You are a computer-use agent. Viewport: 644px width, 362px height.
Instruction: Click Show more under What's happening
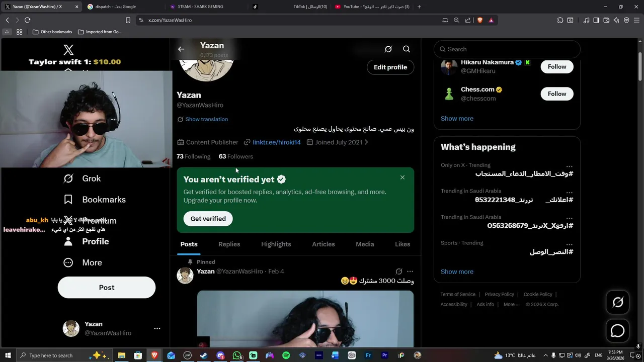[x=457, y=271]
